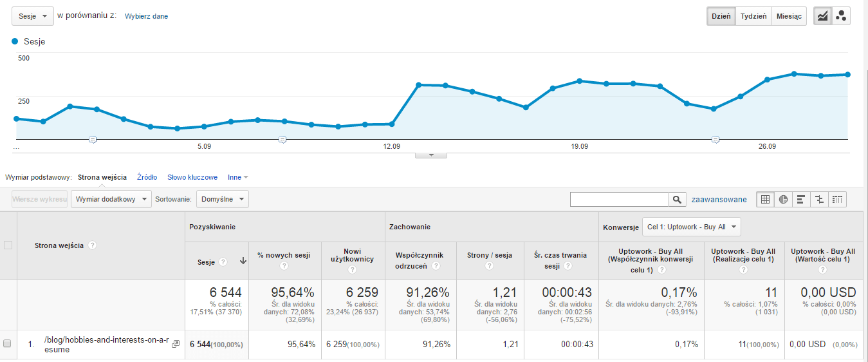Viewport: 868px width, 362px height.
Task: Tick the checkbox for hobbies-and-interests row
Action: point(8,344)
